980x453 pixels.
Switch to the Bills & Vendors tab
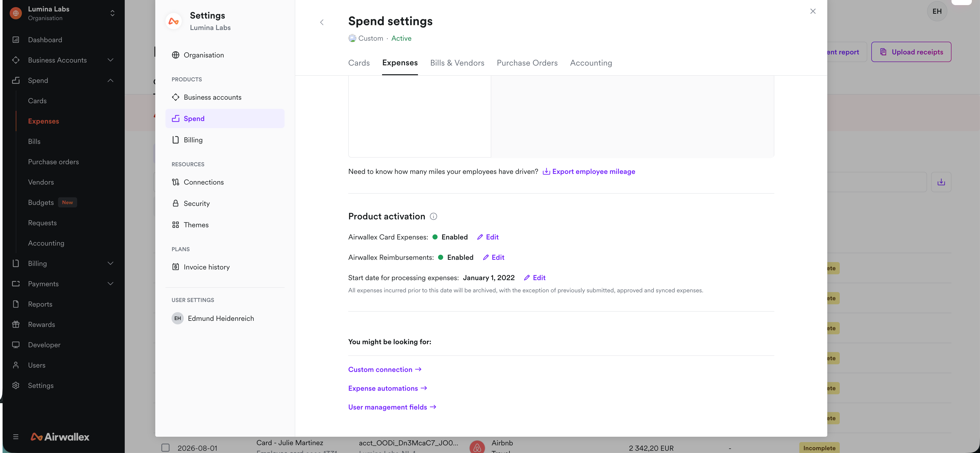pyautogui.click(x=457, y=63)
